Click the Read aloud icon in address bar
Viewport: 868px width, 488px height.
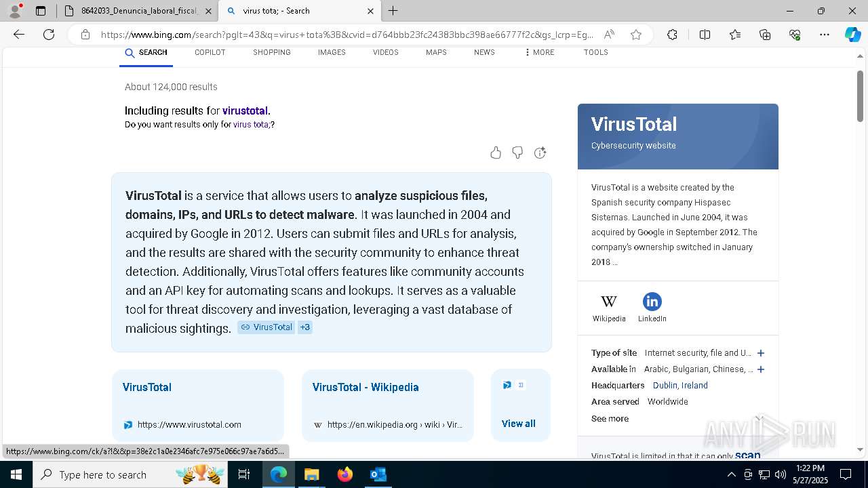[609, 35]
